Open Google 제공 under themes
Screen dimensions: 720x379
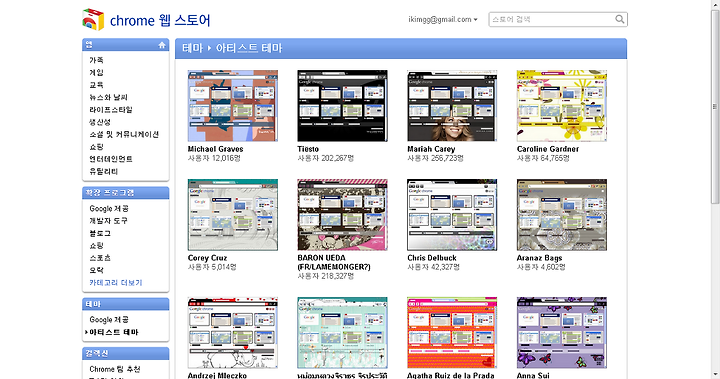tap(109, 320)
